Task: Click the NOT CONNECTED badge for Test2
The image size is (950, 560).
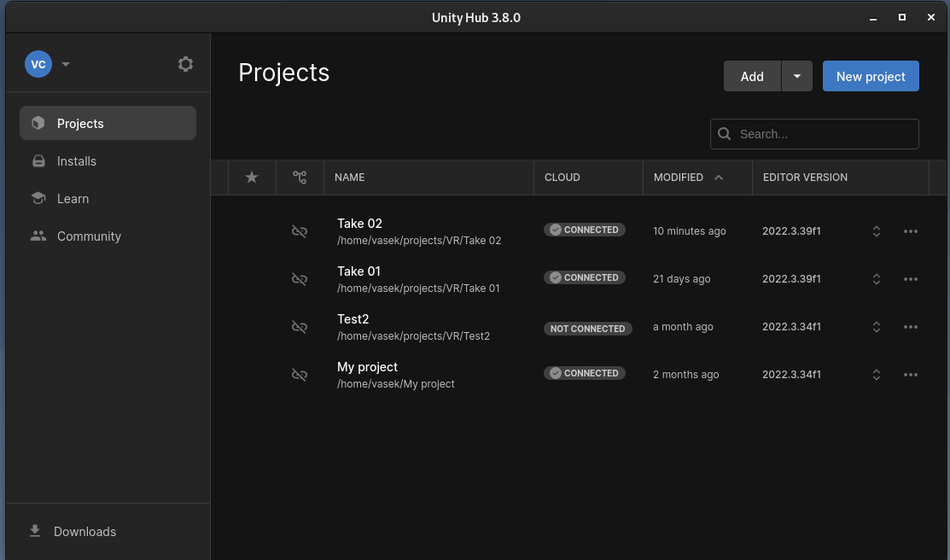Action: tap(587, 329)
